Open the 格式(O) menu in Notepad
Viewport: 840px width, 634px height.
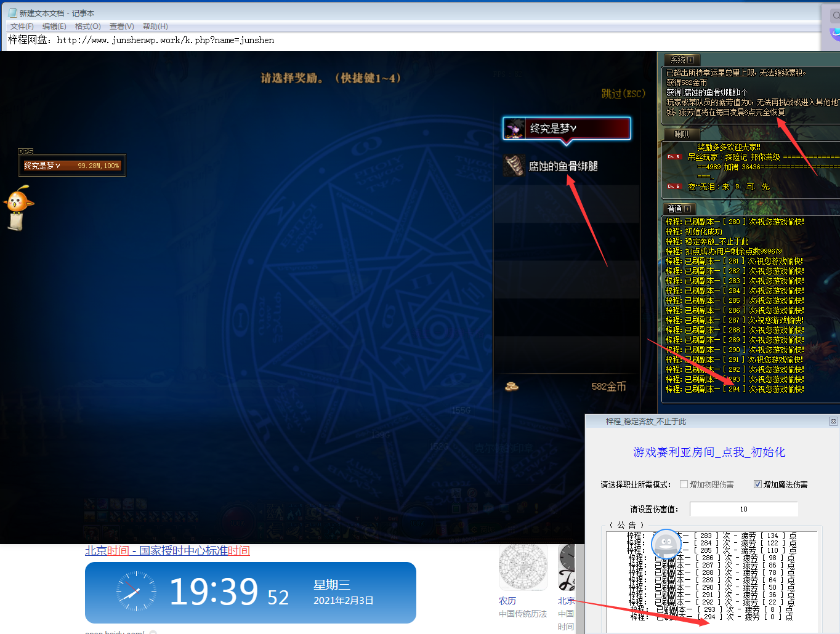(x=87, y=26)
